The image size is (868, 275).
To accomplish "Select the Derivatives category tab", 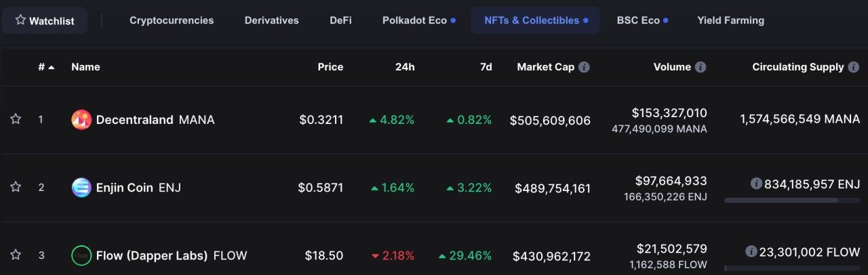I will [271, 20].
